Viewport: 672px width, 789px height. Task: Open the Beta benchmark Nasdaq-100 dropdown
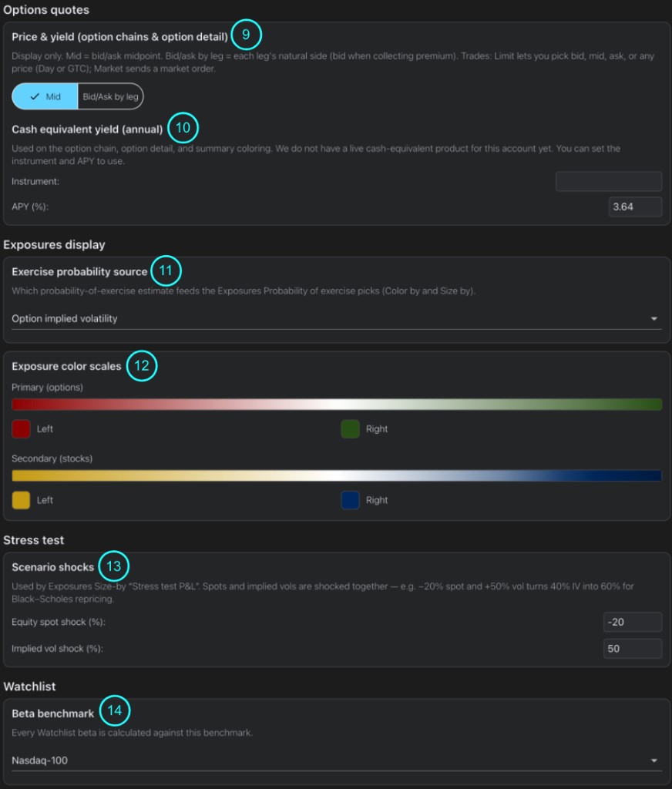(336, 760)
